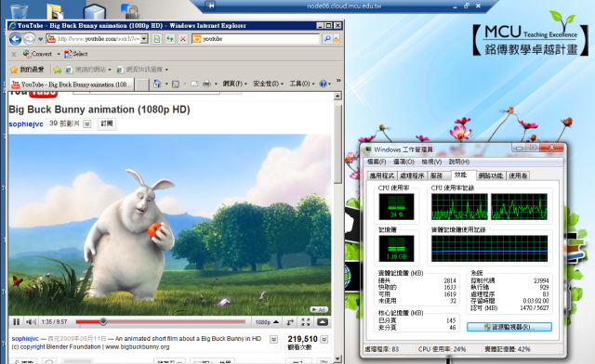Click the Select toolbar button
Screen dimensions: 595x364
(x=76, y=54)
